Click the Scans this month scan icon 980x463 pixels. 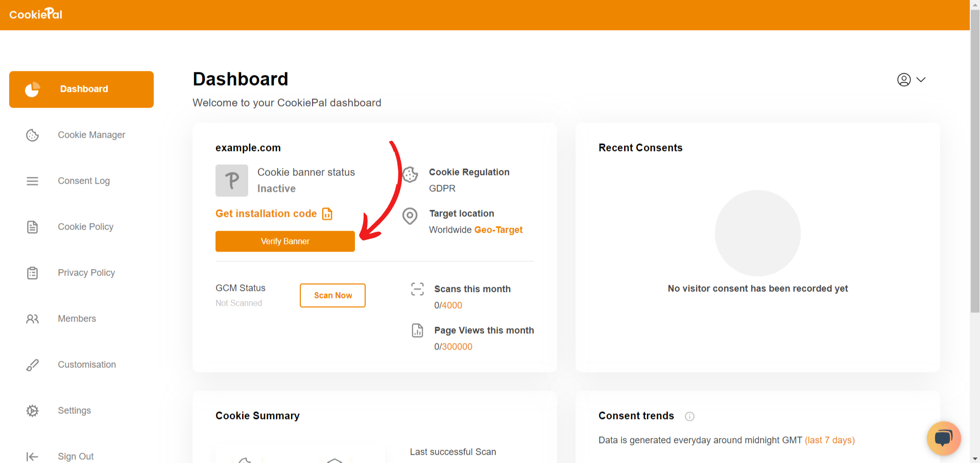coord(417,289)
